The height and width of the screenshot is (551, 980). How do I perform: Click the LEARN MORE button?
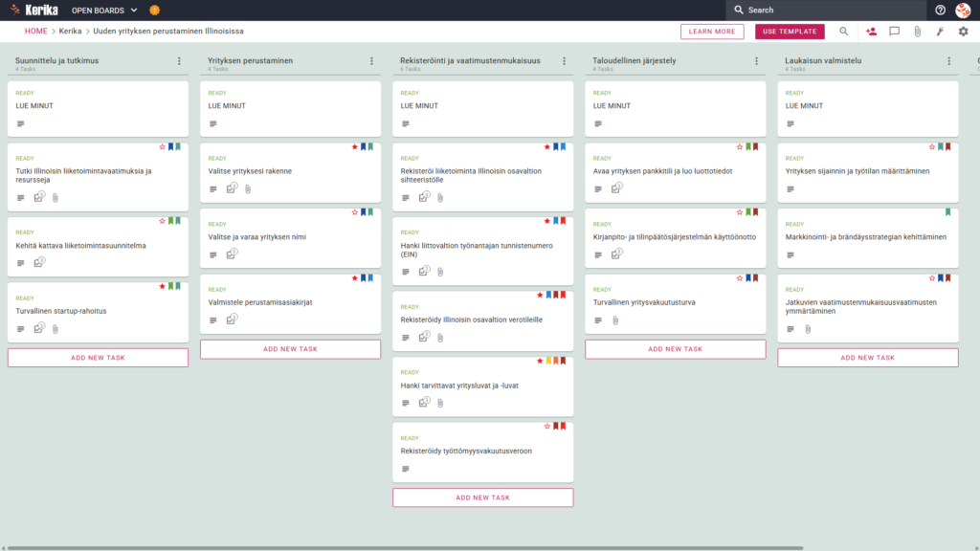click(x=712, y=32)
